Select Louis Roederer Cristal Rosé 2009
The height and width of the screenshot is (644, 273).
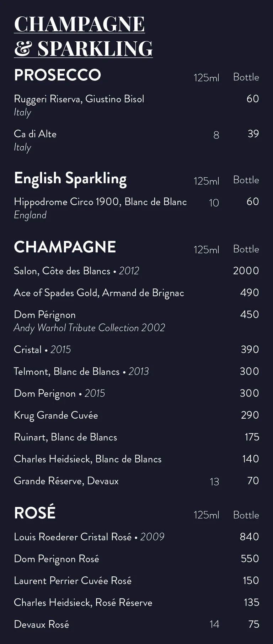pos(89,537)
